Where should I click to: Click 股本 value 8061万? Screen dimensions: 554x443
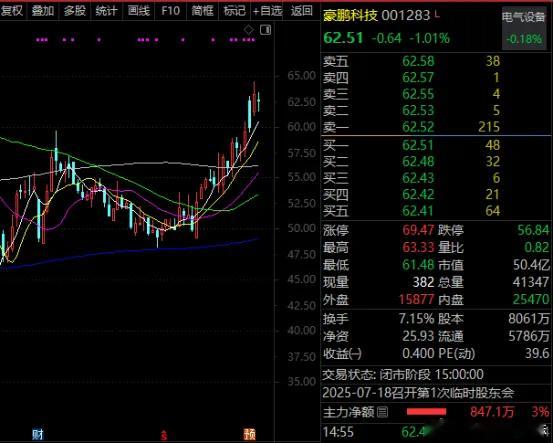point(529,319)
